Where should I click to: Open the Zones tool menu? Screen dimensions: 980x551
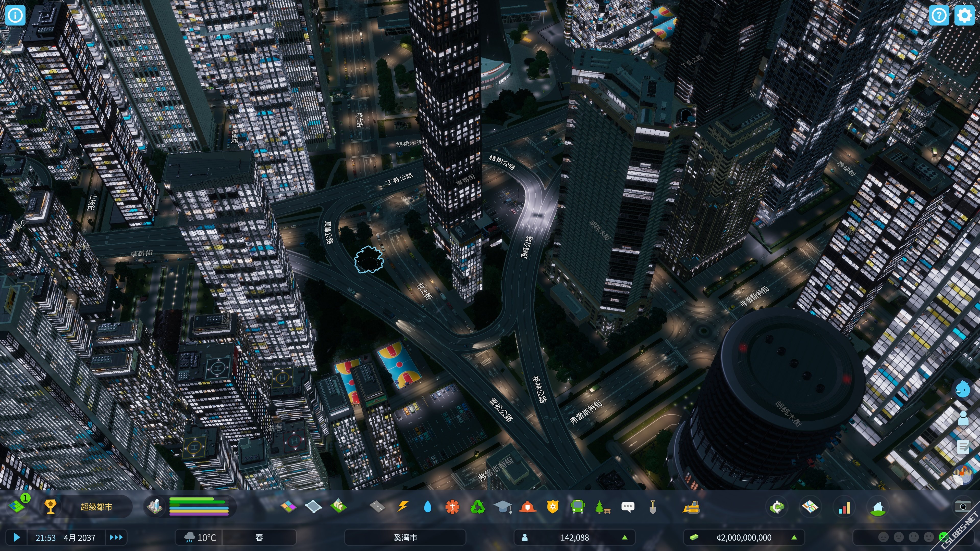(x=288, y=507)
